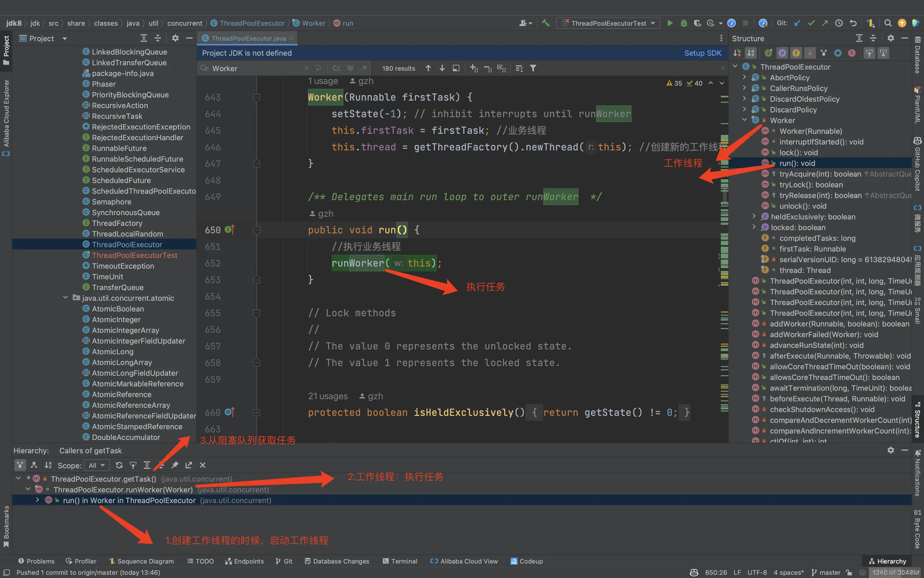Jump to previous search occurrence arrow
The width and height of the screenshot is (924, 578).
(x=428, y=68)
